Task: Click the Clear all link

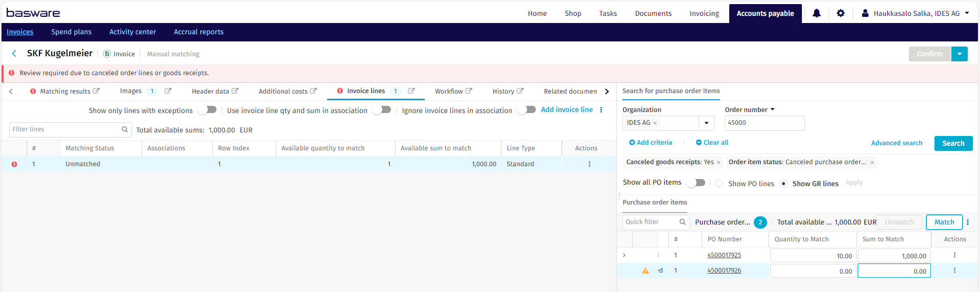Action: click(712, 142)
